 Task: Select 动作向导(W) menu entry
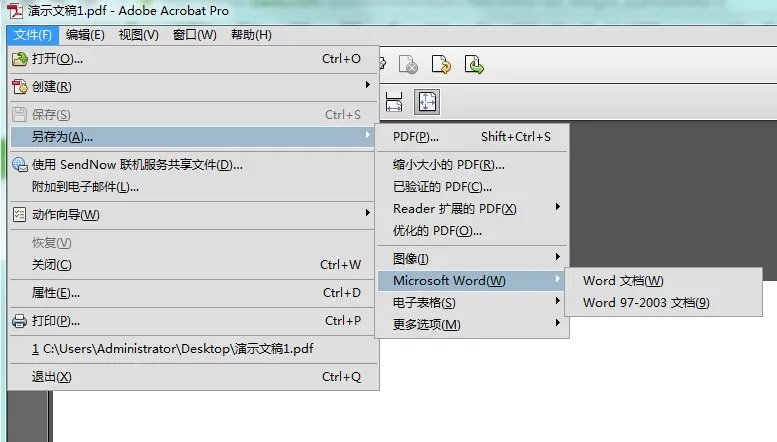click(x=194, y=215)
